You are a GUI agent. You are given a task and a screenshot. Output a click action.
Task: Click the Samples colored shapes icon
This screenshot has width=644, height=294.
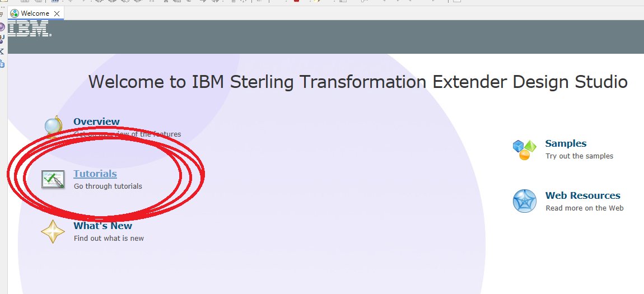click(x=525, y=150)
